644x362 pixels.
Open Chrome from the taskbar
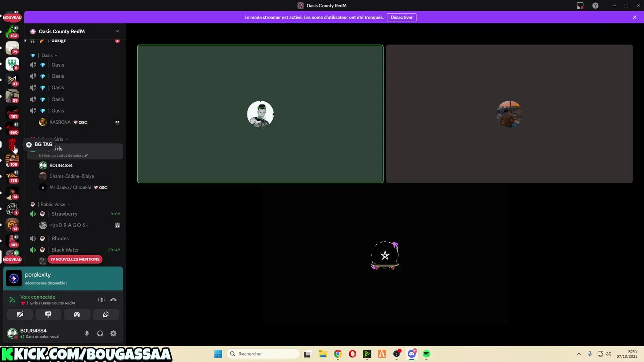[338, 354]
